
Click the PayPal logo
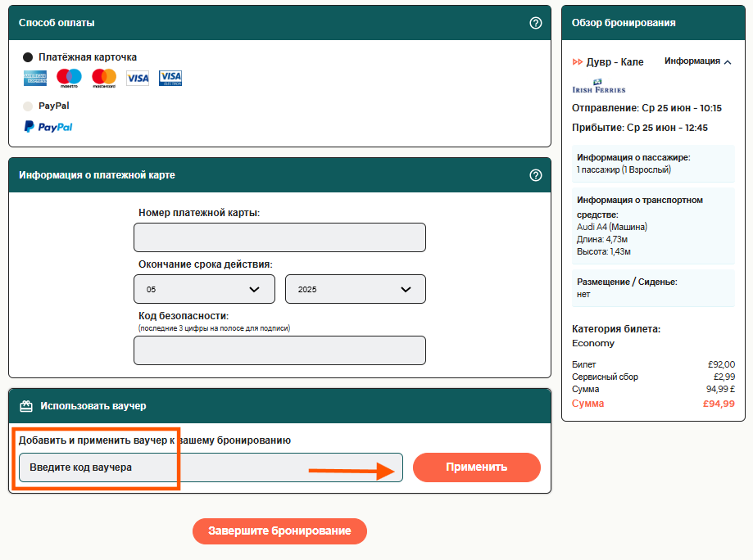[48, 127]
